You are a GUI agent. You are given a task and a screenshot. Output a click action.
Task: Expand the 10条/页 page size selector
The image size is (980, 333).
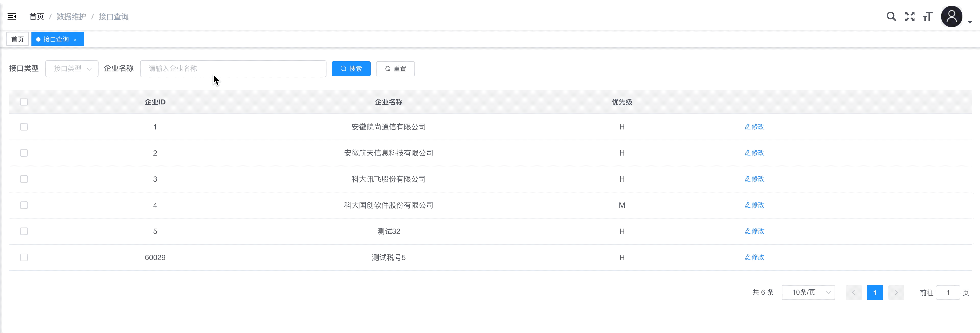[808, 292]
